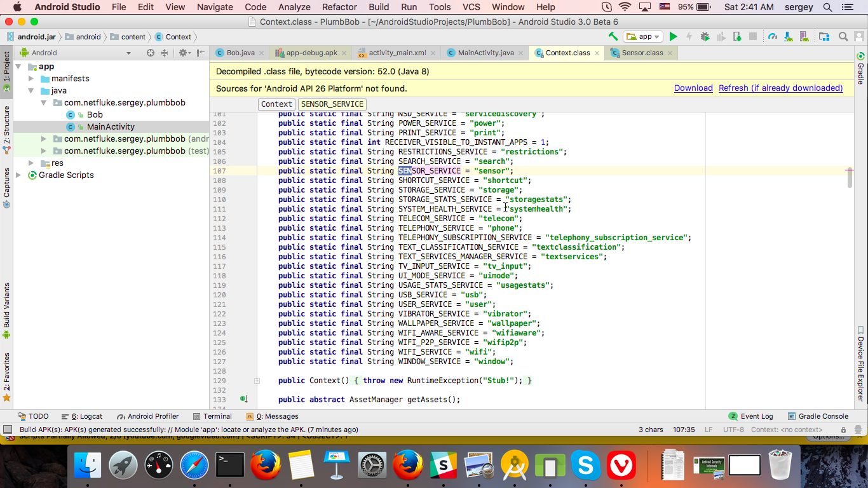
Task: Open the Analyze menu
Action: click(x=294, y=7)
